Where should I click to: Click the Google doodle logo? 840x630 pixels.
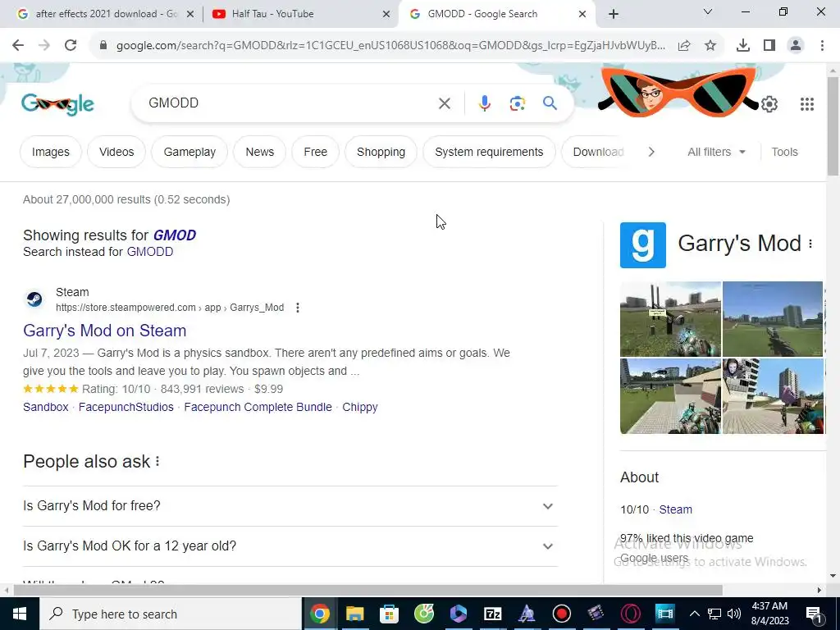tap(58, 104)
